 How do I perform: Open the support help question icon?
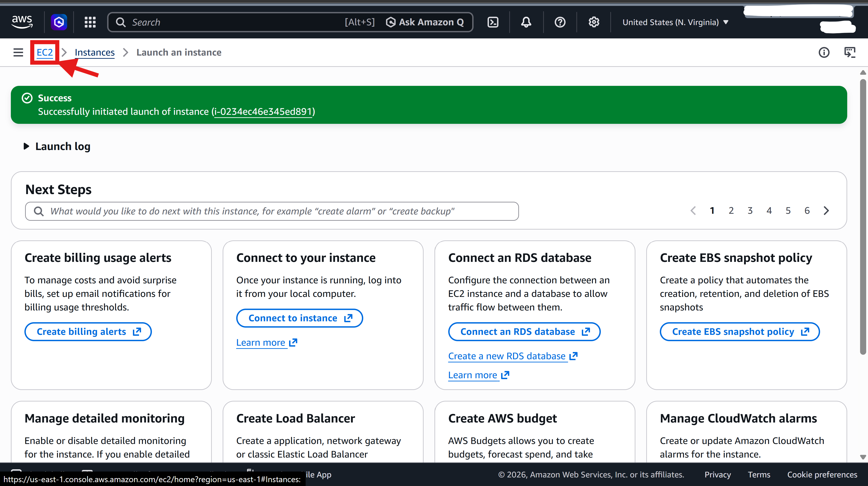coord(560,22)
